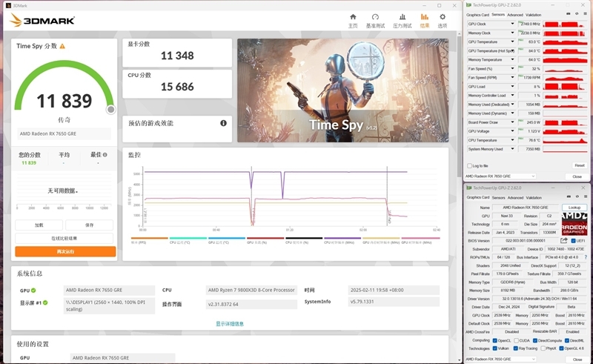Switch to Advanced tab in Graphics Card window
This screenshot has height=364, width=593.
(x=515, y=197)
